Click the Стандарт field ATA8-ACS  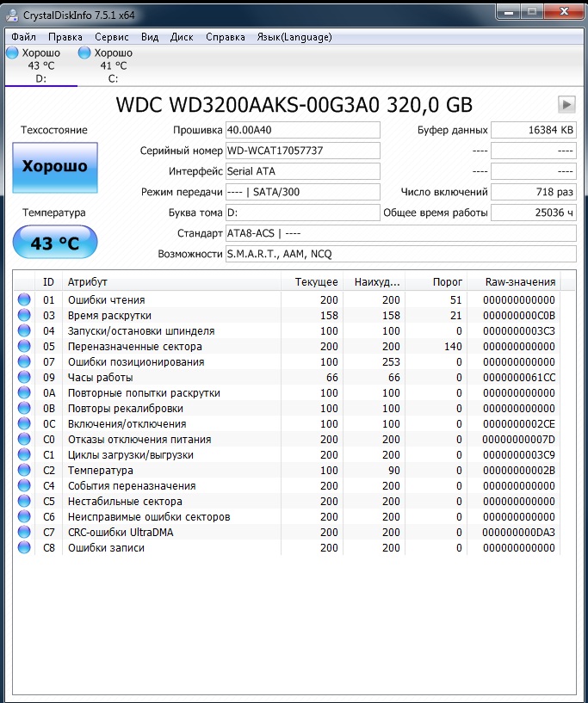point(401,233)
